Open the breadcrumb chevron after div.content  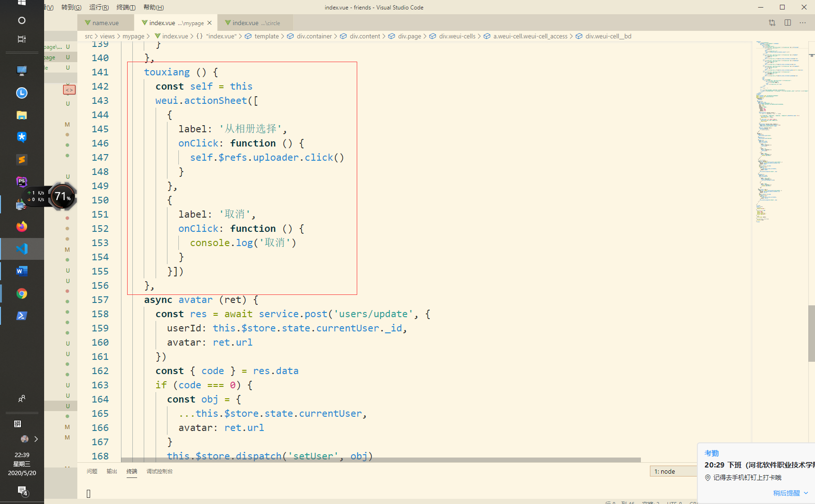384,36
